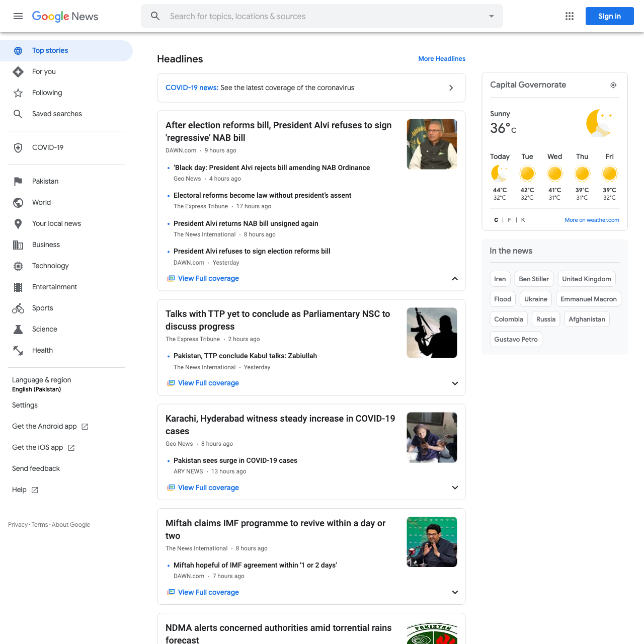Click the Pakistan flag icon

click(18, 182)
